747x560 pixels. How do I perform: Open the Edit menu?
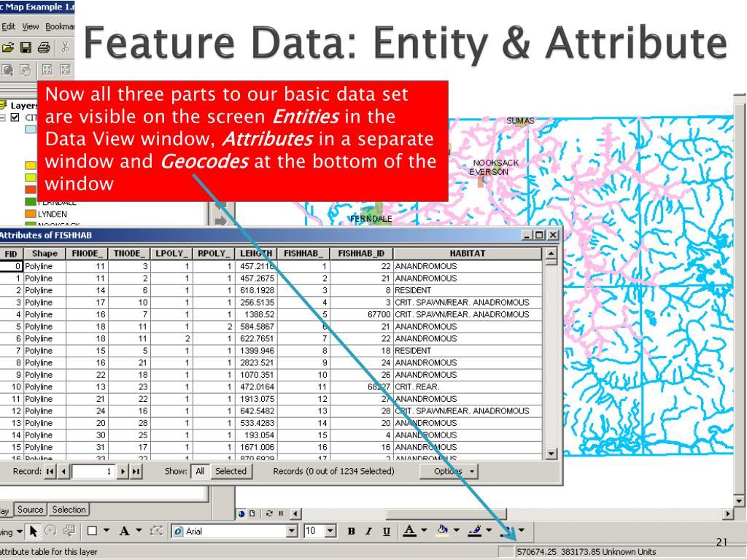[8, 27]
